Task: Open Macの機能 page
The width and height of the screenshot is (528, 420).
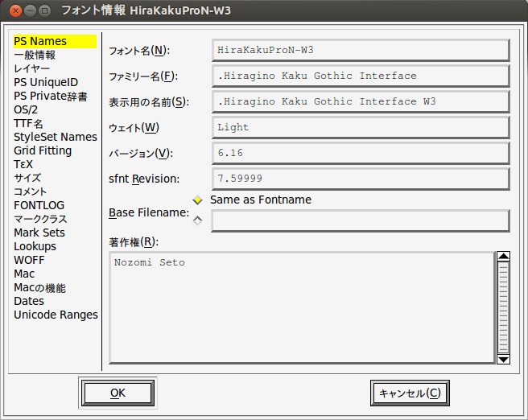Action: pyautogui.click(x=39, y=288)
